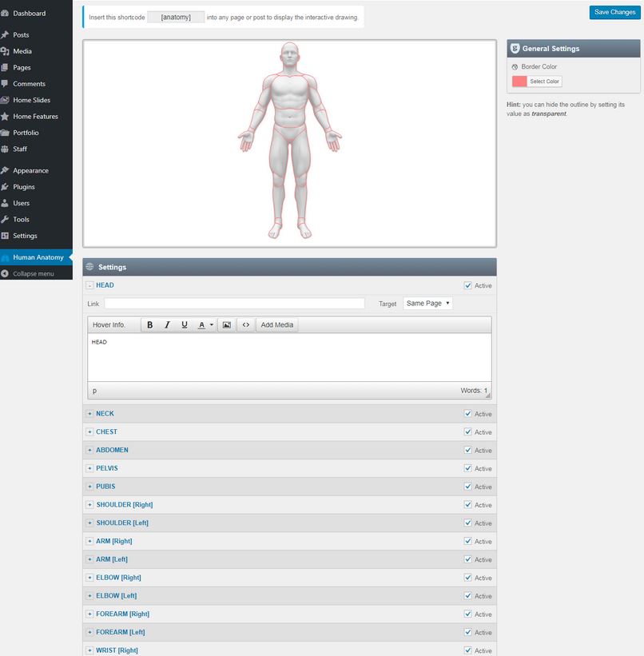Click the Plugins plug icon
The height and width of the screenshot is (656, 644).
pyautogui.click(x=5, y=187)
